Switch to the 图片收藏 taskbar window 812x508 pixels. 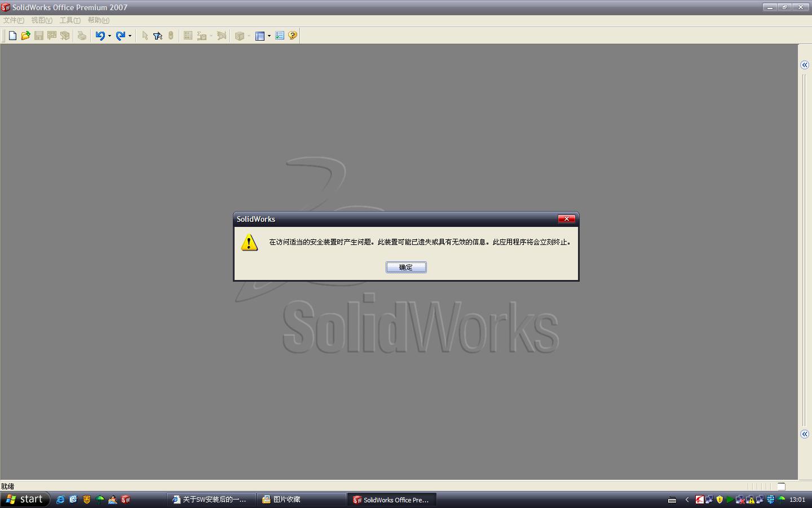(302, 500)
